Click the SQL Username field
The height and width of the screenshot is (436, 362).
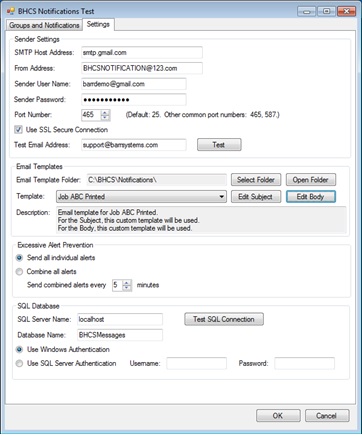coord(197,363)
